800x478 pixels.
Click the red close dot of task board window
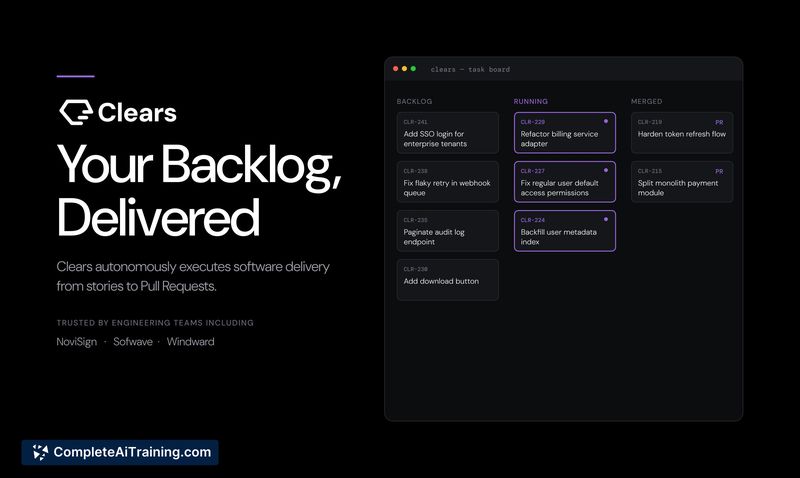(x=395, y=69)
